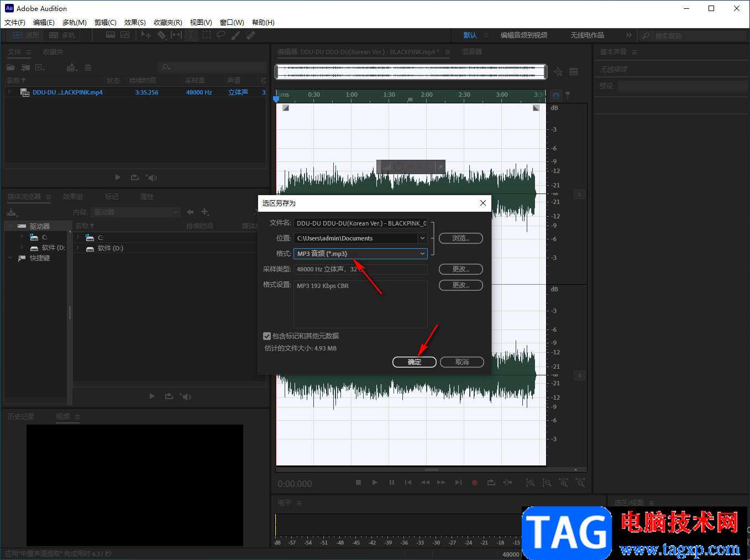Switch to the 混音器 tab
Screen dimensions: 750x560
(472, 52)
